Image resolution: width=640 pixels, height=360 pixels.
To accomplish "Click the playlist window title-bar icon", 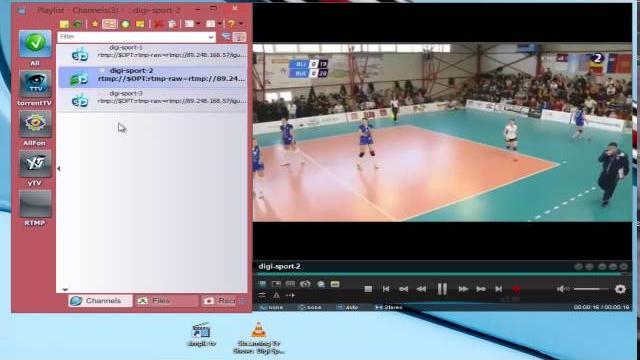I will tap(22, 11).
